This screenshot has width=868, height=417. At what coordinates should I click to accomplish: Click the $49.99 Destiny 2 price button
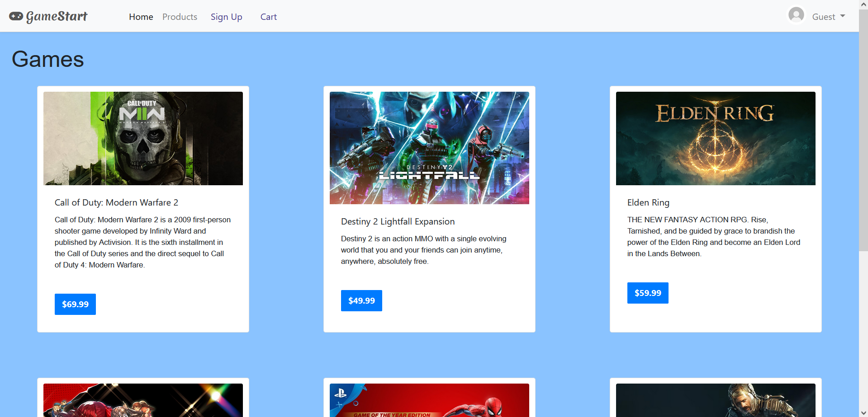[x=361, y=300]
